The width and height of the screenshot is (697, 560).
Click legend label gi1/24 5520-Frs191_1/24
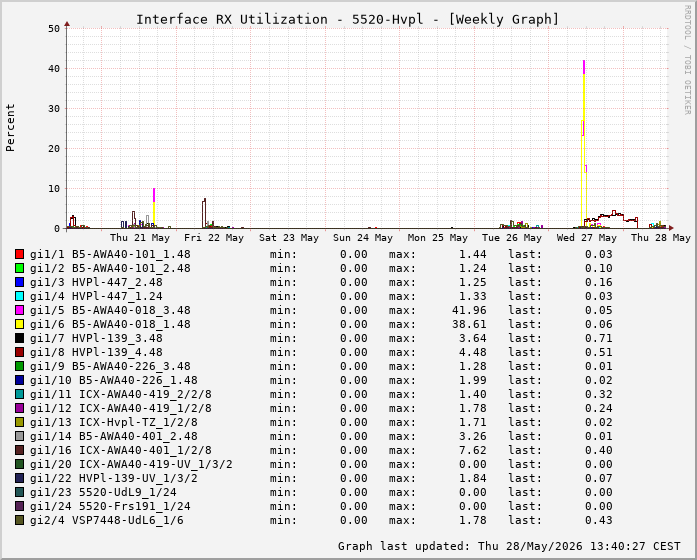tap(110, 506)
